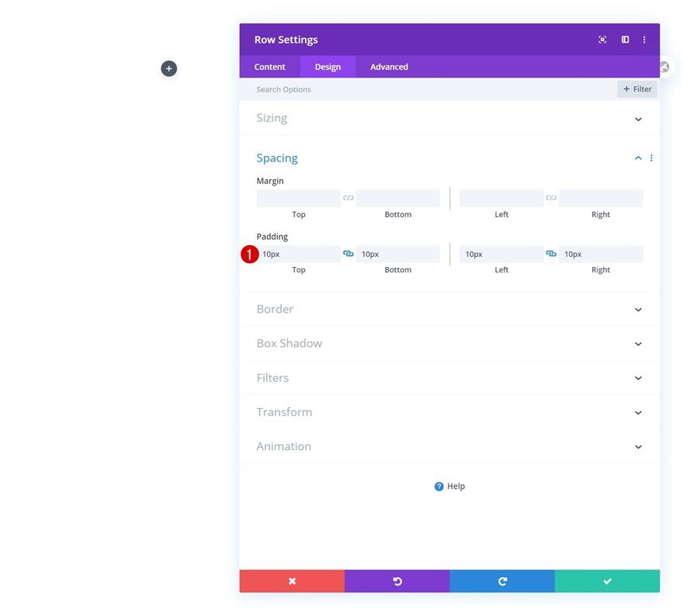
Task: Expand the modal with the panel layout icon
Action: (626, 39)
